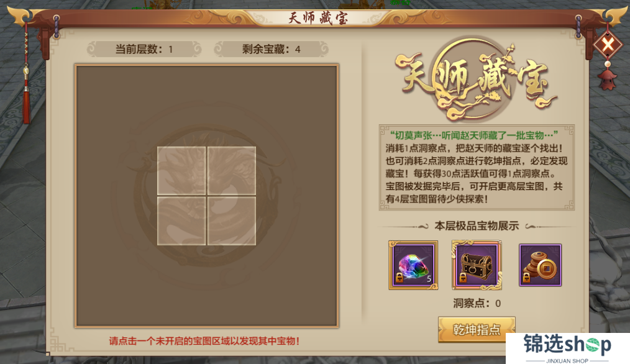Click the red lantern ornament under the X
The height and width of the screenshot is (364, 630).
click(608, 76)
